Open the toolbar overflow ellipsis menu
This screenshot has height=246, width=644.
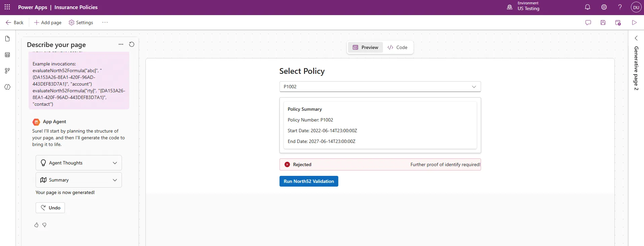tap(105, 22)
